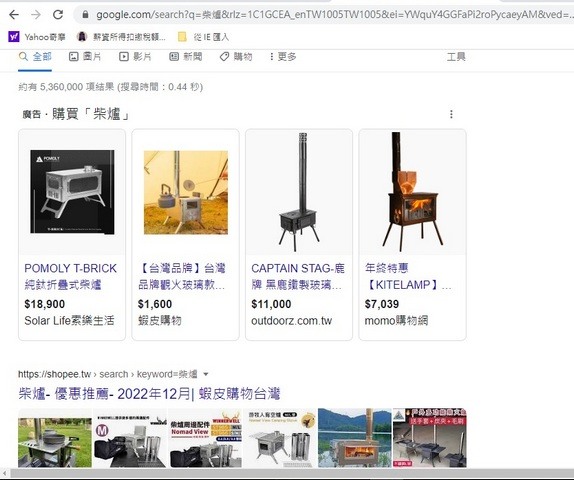Go back with the browser back arrow
Screen dimensions: 574x480
pos(14,15)
